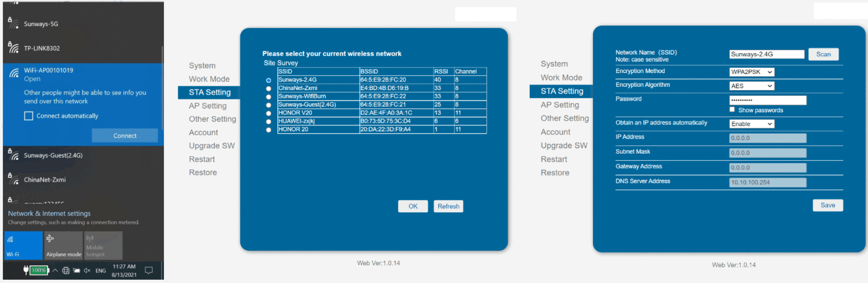Click Restore beside the Site Survey panel

coord(203,172)
